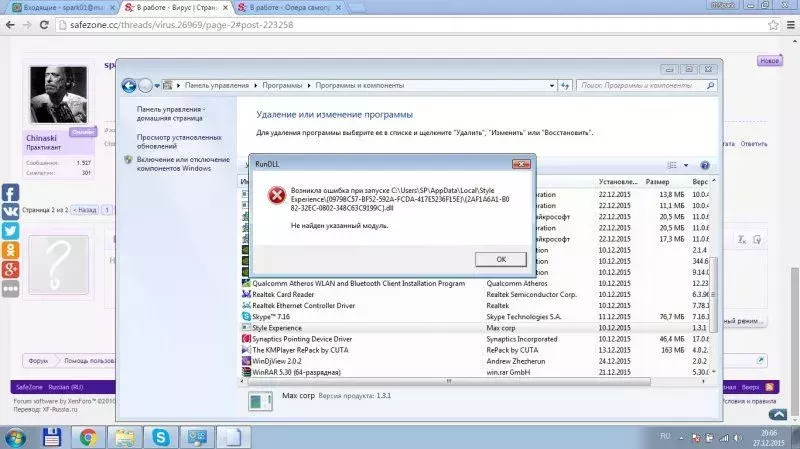Close the RunDLL error dialog

click(521, 164)
